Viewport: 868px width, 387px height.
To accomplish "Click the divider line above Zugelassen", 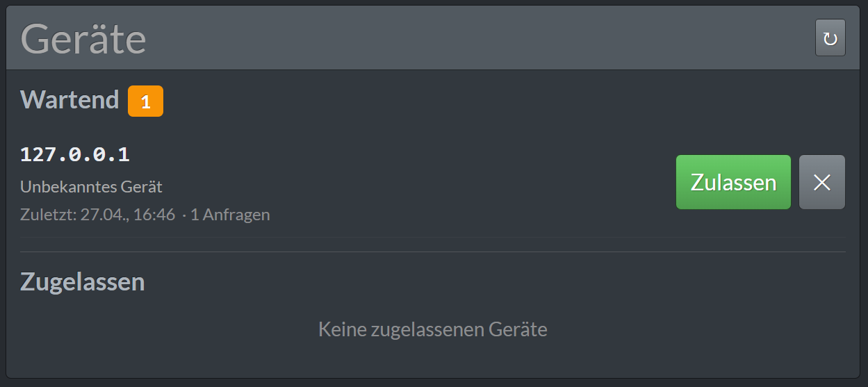I will click(x=433, y=252).
